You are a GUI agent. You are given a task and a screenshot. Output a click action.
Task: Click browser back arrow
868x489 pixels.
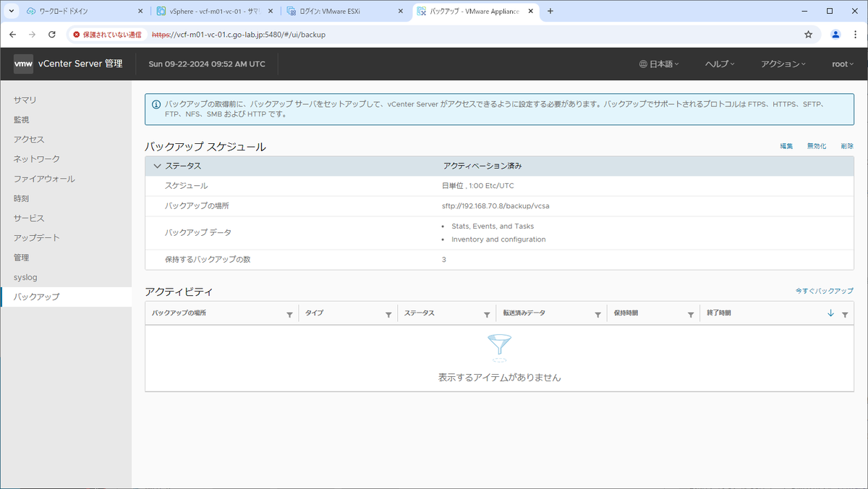click(x=13, y=35)
